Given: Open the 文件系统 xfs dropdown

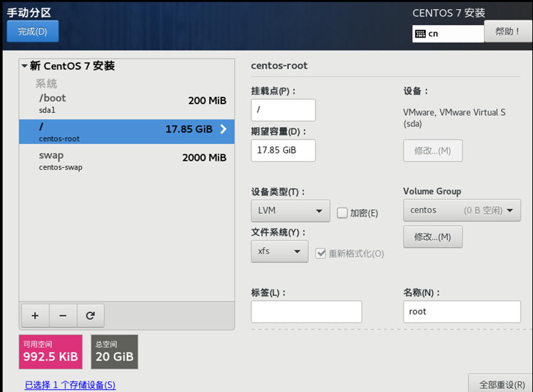Looking at the screenshot, I should (279, 251).
